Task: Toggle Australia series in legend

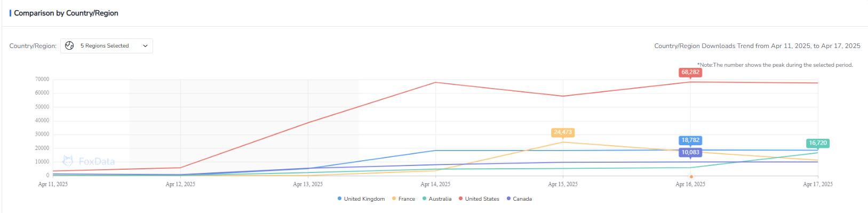Action: [x=437, y=199]
